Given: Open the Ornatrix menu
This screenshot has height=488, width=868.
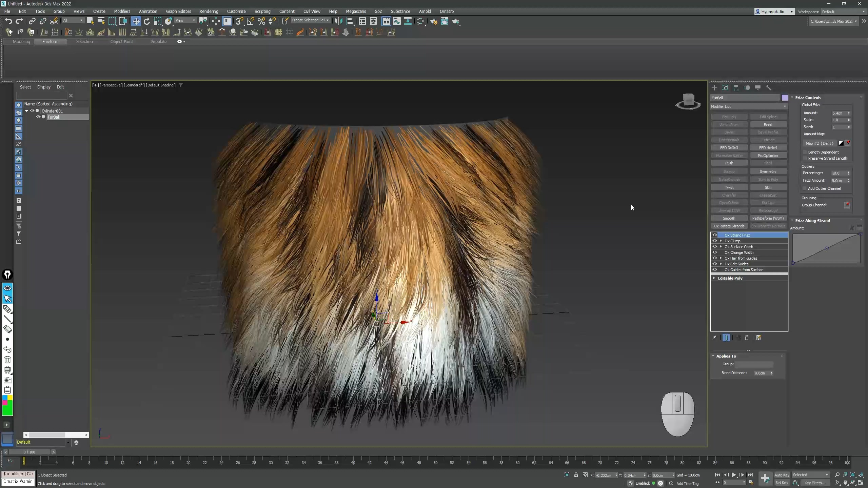Looking at the screenshot, I should pyautogui.click(x=447, y=11).
